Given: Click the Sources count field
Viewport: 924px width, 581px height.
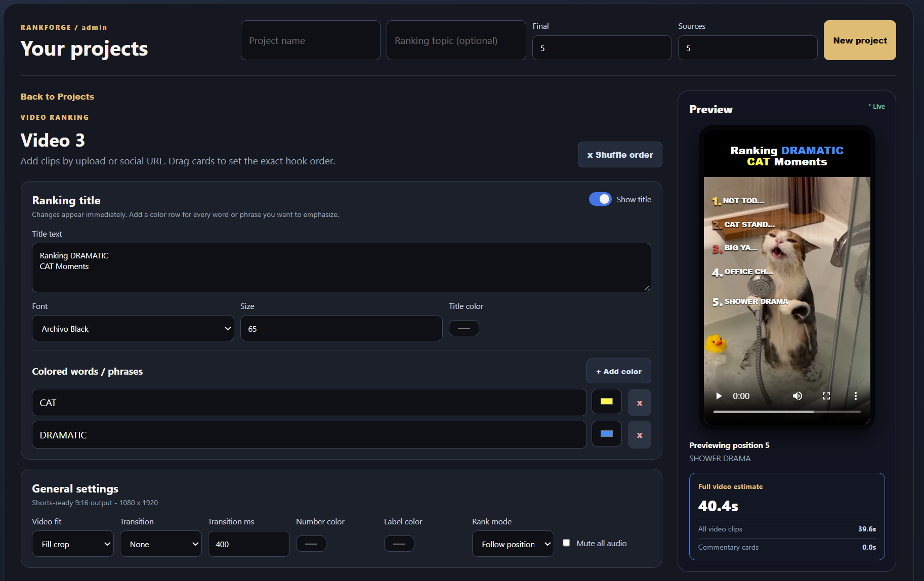Looking at the screenshot, I should (x=748, y=48).
